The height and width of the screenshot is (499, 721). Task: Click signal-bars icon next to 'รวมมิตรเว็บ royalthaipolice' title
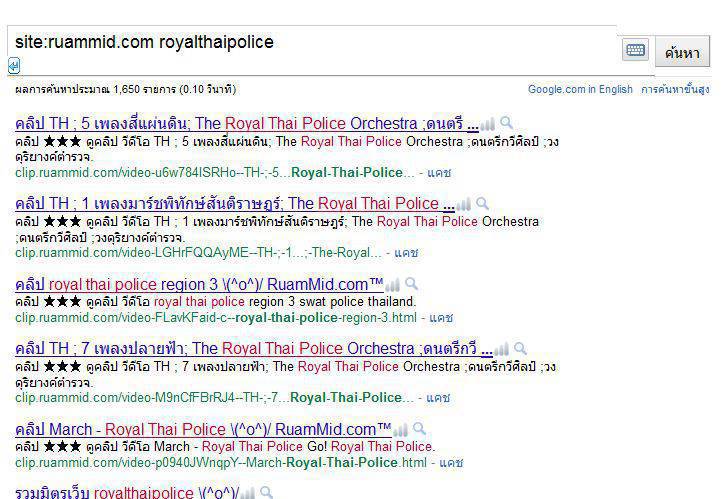click(247, 493)
